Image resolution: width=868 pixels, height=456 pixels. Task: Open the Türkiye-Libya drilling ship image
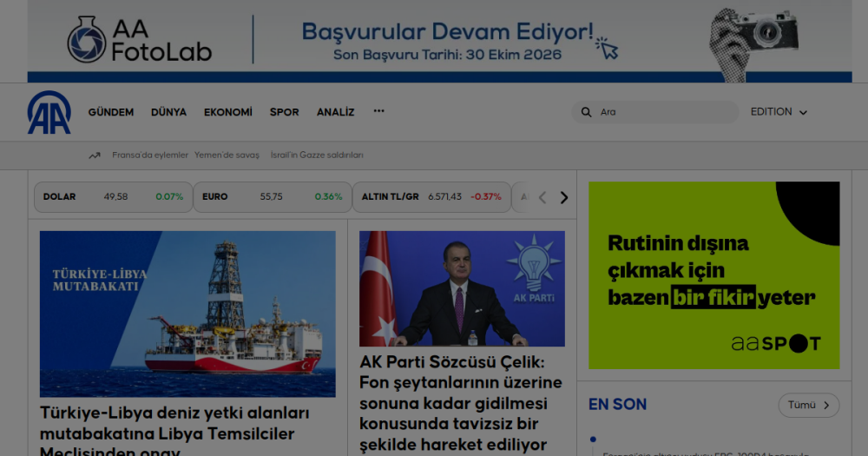point(187,314)
